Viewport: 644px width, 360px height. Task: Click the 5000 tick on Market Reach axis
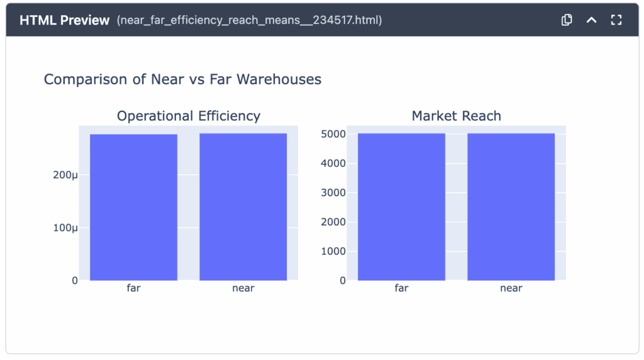pyautogui.click(x=333, y=134)
